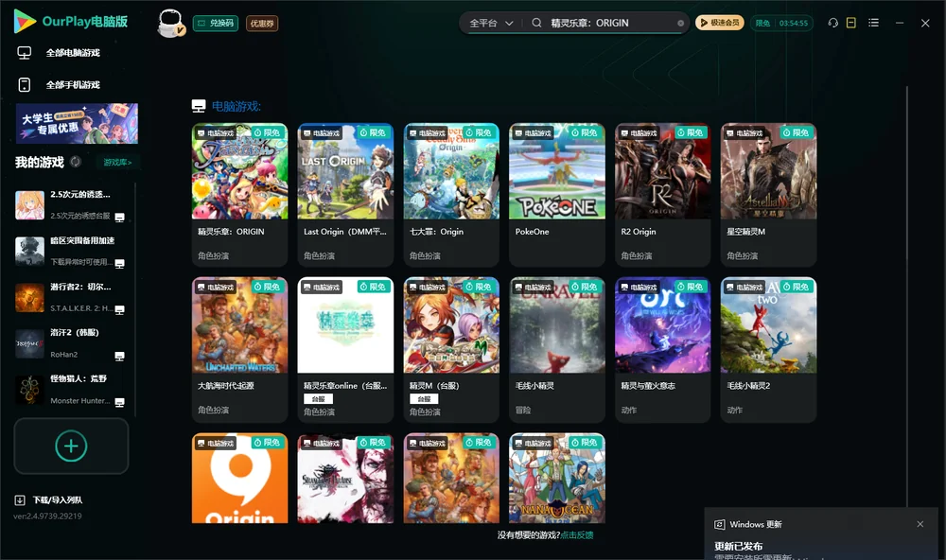Click the magnifier search icon
This screenshot has height=560, width=946.
click(x=536, y=23)
